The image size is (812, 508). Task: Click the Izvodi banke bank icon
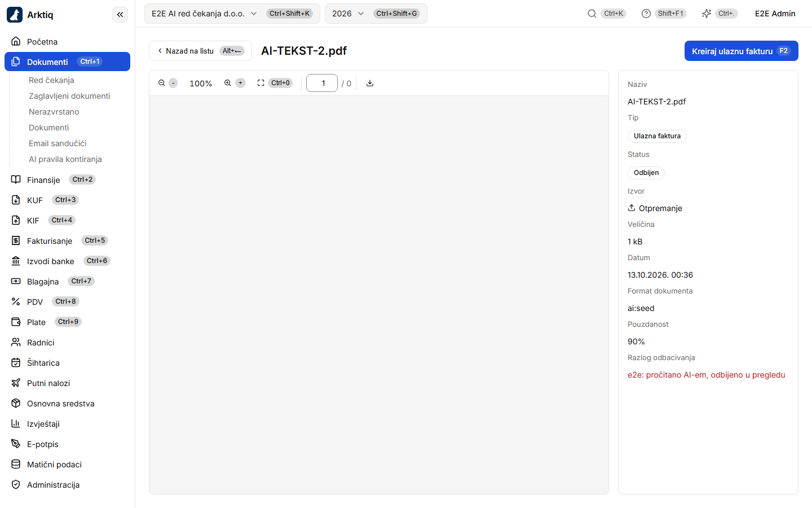[x=16, y=261]
